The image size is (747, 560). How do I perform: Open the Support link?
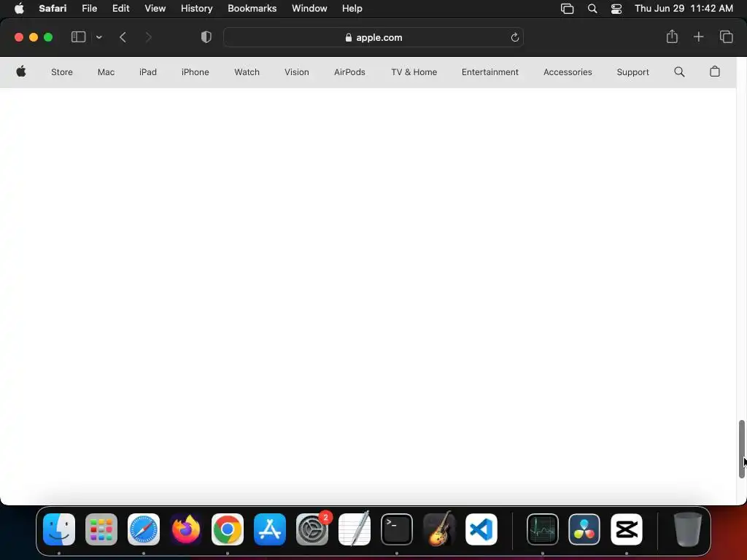(x=632, y=72)
